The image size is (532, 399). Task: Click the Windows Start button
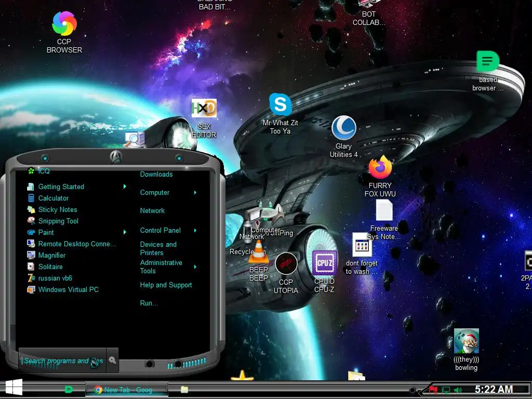point(14,388)
